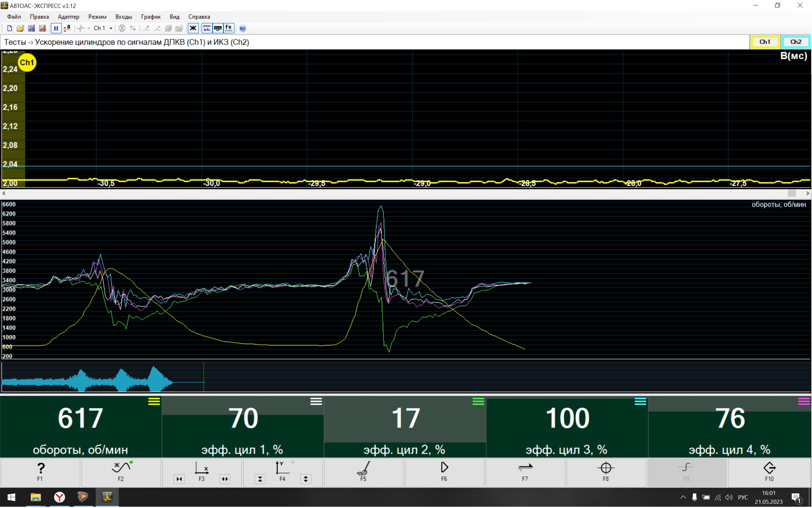Screen dimensions: 812x508
Task: Click the Info panel toolbar icon
Action: pyautogui.click(x=207, y=28)
